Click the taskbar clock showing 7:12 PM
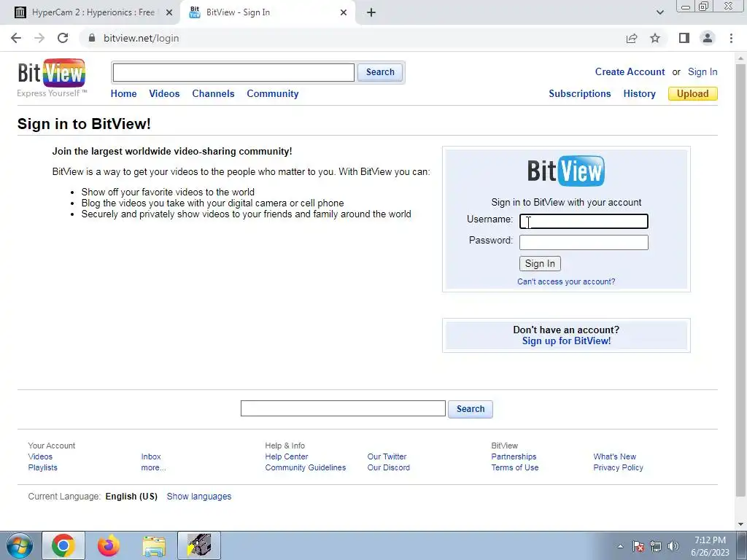 coord(710,546)
